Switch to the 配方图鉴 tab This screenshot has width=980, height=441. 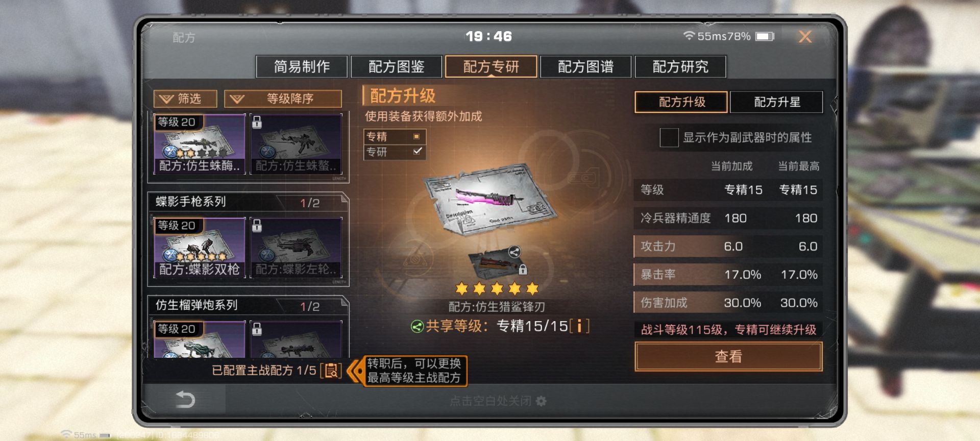pyautogui.click(x=397, y=66)
